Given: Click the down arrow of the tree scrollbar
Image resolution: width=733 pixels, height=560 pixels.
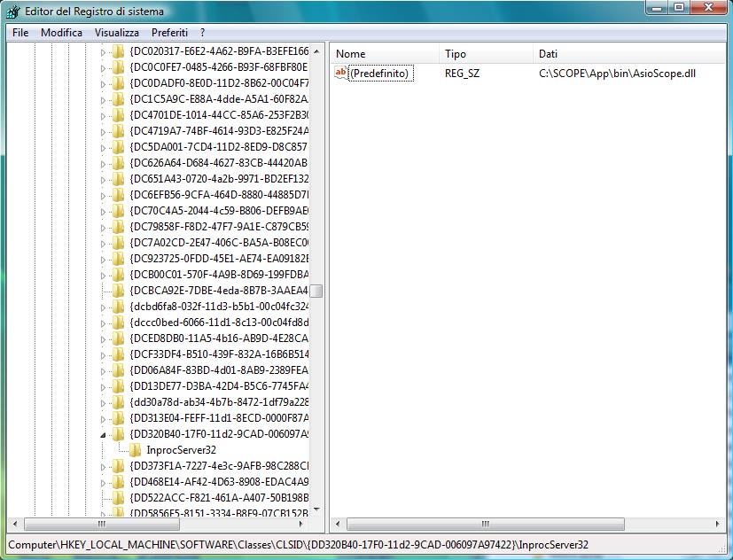Looking at the screenshot, I should click(315, 508).
